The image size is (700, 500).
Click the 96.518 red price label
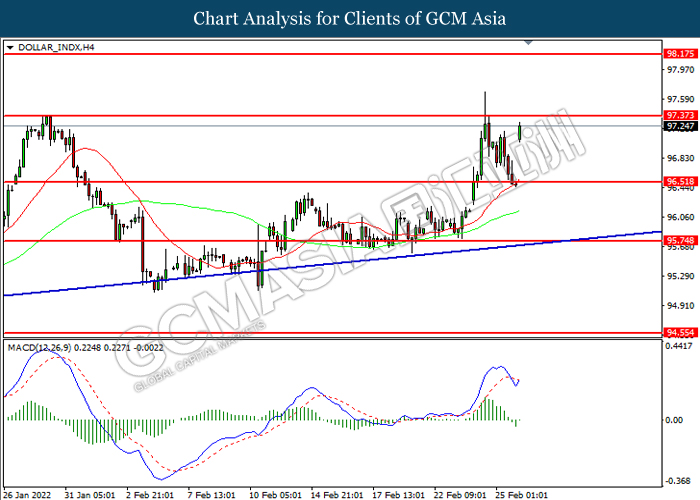tap(680, 181)
